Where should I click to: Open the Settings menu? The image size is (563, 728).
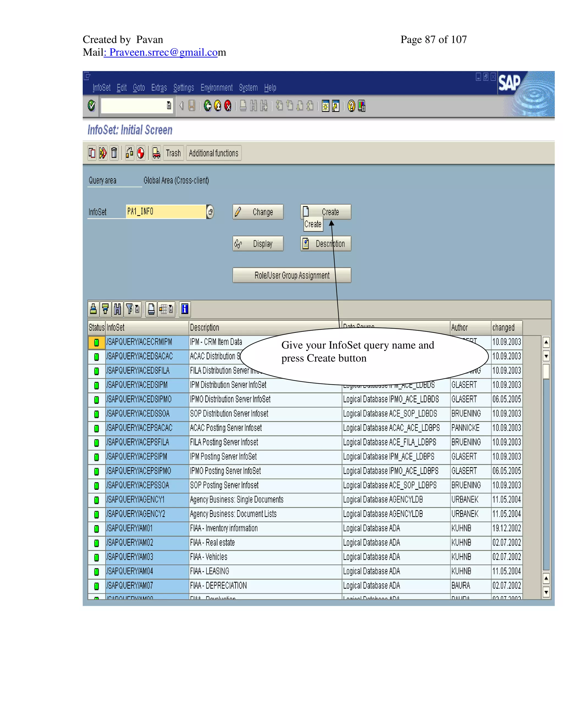183,88
